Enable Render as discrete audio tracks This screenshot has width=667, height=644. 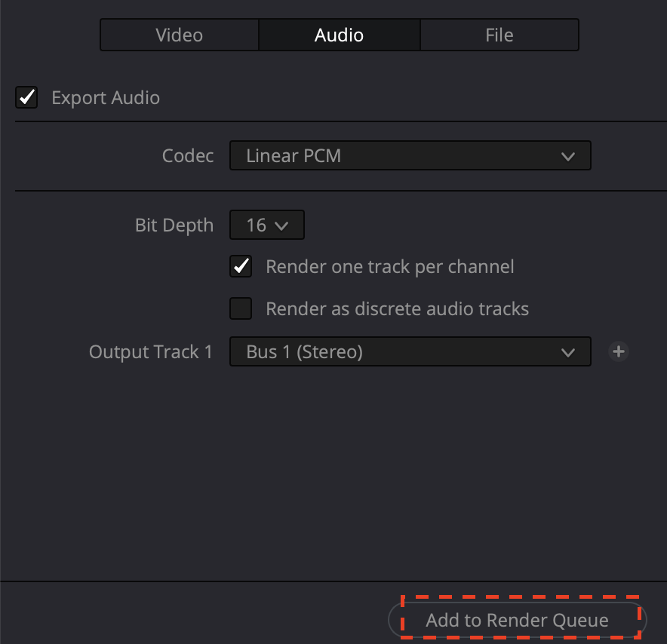[x=241, y=308]
